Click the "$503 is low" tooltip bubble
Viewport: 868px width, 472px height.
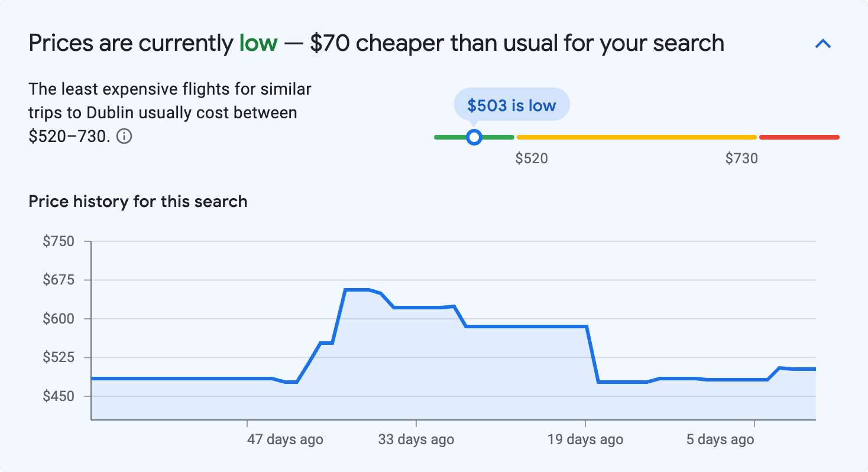tap(511, 104)
